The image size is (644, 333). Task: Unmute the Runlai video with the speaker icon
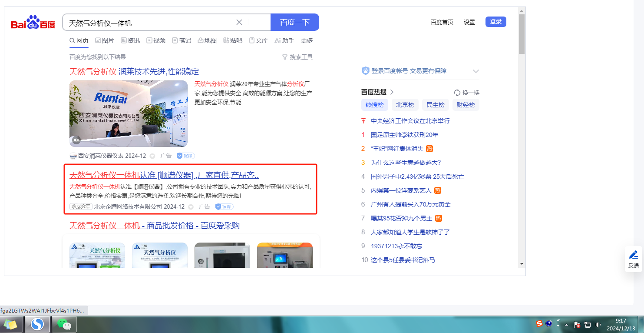pyautogui.click(x=76, y=140)
